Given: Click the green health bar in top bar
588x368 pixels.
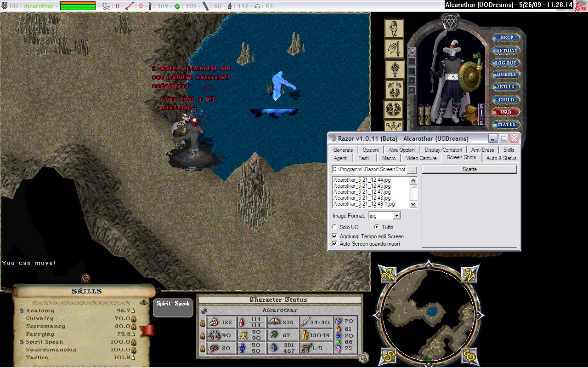Looking at the screenshot, I should tap(78, 6).
